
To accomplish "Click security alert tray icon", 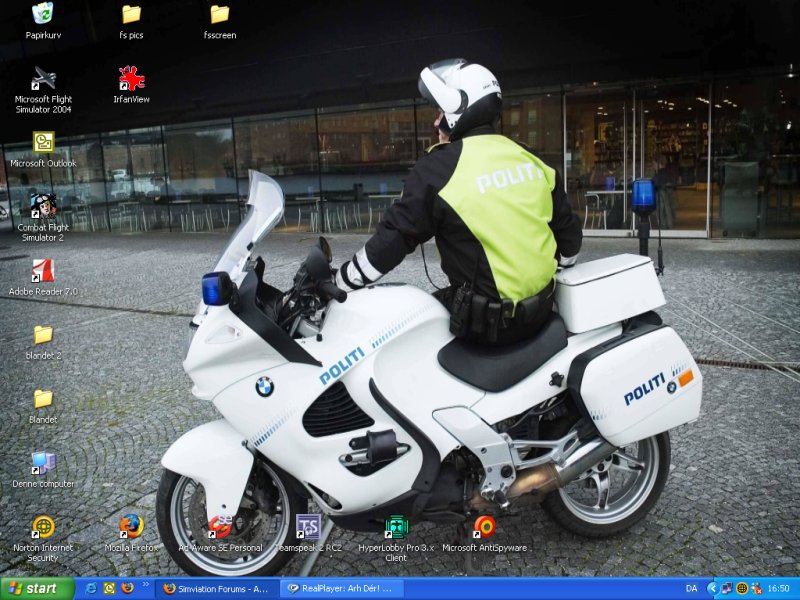I will coord(757,589).
